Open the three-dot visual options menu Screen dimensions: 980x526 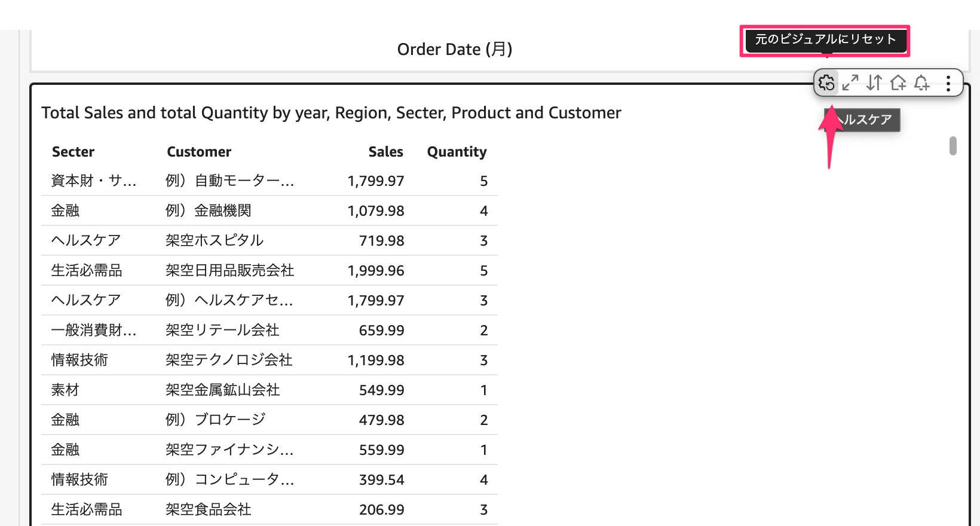pyautogui.click(x=948, y=83)
